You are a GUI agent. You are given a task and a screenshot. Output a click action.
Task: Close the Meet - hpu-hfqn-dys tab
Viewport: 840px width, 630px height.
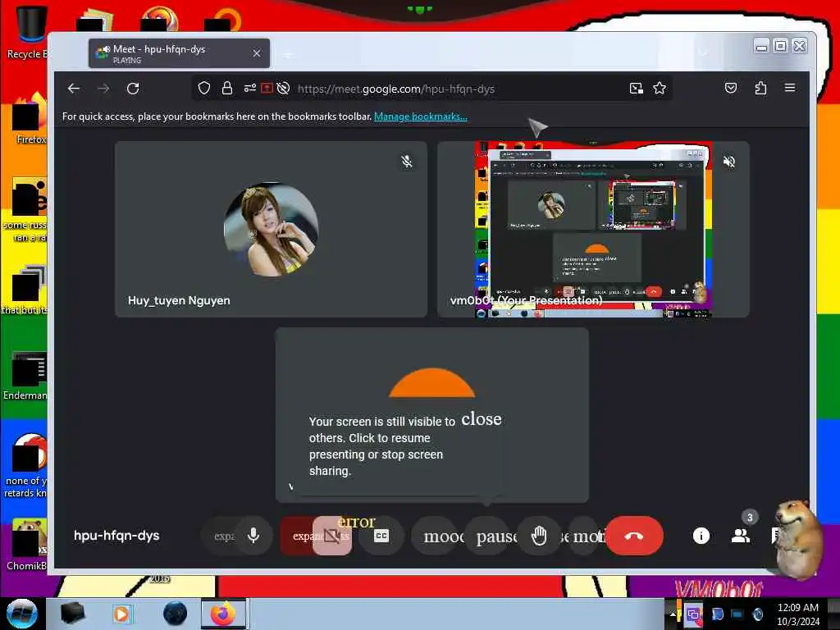click(257, 53)
